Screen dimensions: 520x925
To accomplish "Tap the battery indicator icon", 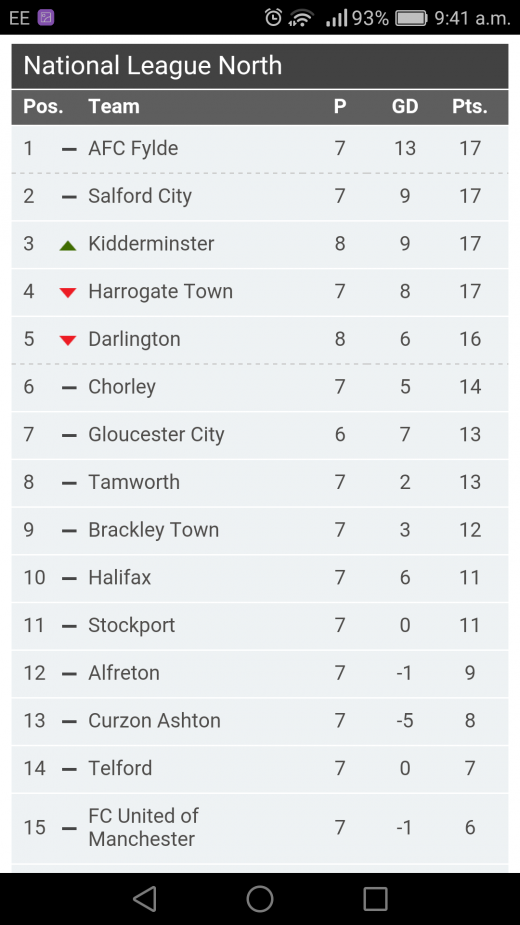I will coord(411,18).
